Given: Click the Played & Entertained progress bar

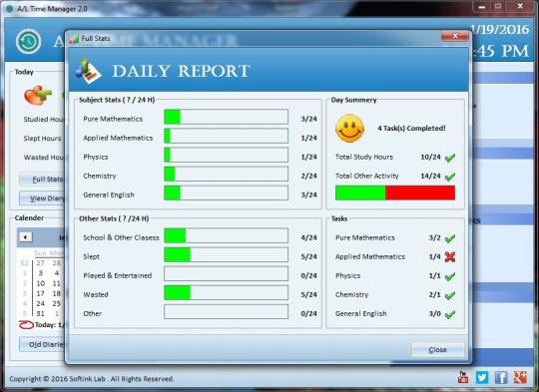Looking at the screenshot, I should tap(226, 274).
